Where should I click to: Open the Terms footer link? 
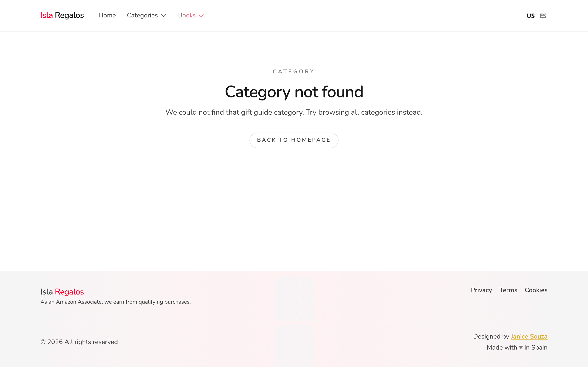click(508, 290)
